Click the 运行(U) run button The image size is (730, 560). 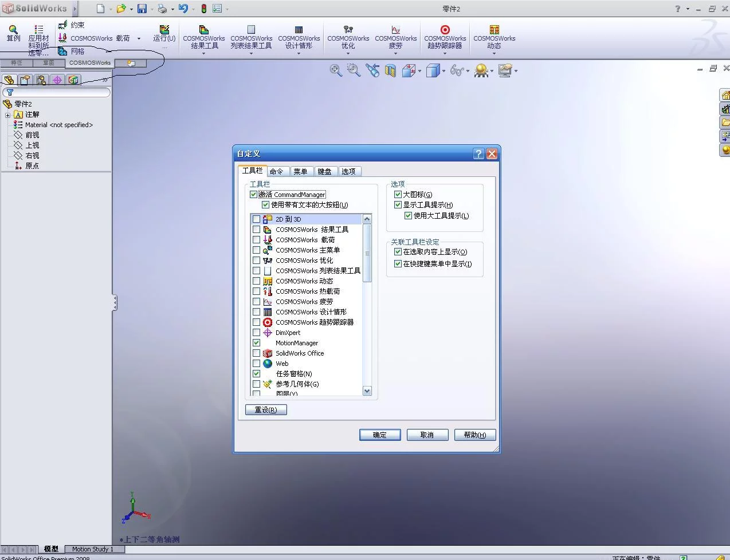tap(164, 34)
